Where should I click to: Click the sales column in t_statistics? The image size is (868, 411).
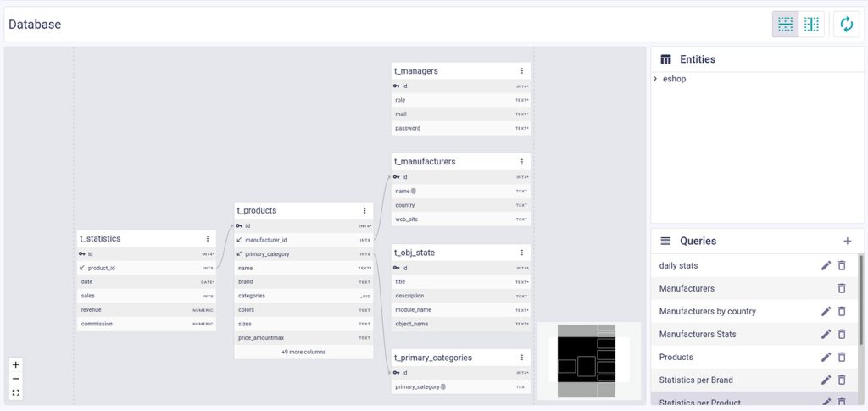click(146, 296)
